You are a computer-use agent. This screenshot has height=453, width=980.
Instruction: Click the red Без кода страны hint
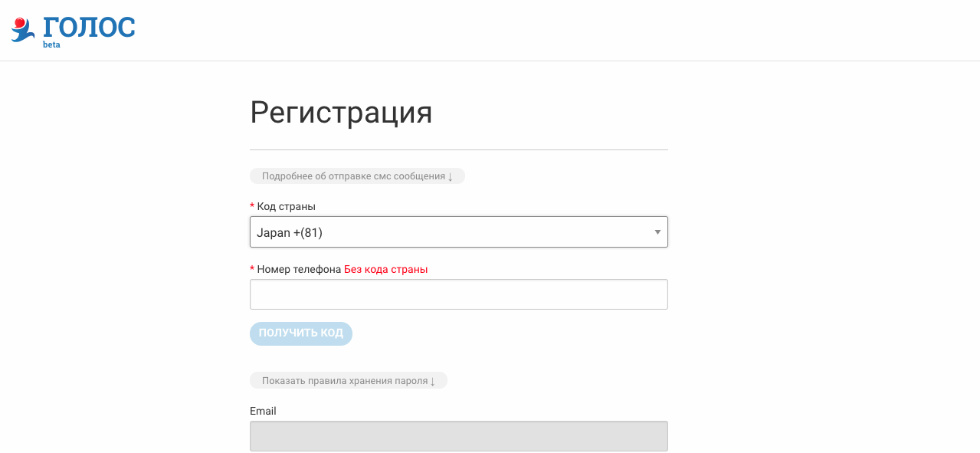point(385,269)
